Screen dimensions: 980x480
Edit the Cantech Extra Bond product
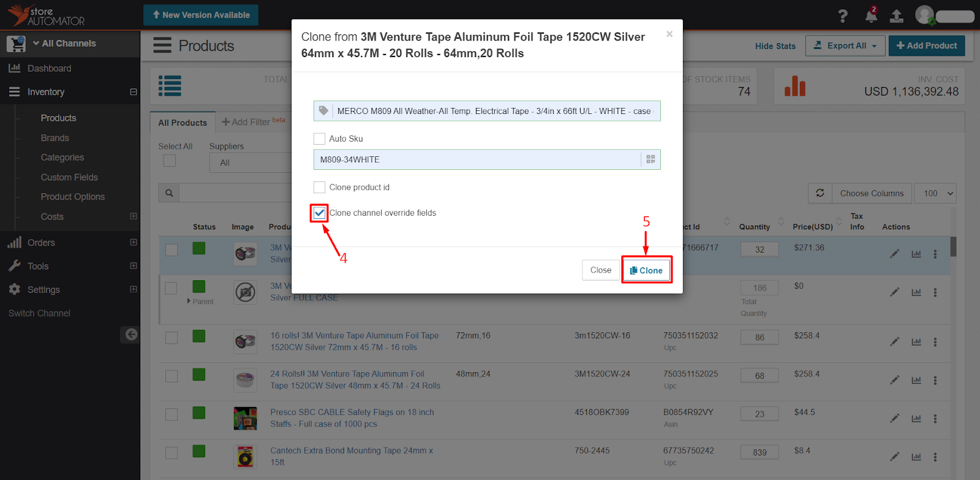click(x=895, y=457)
